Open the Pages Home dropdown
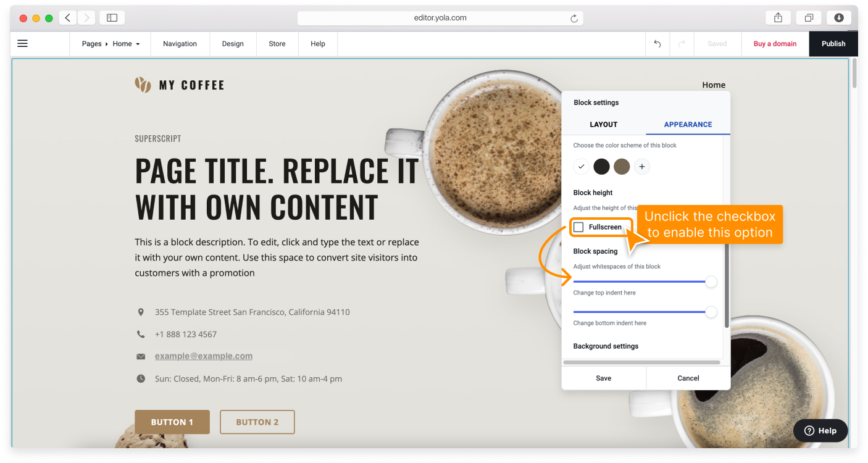This screenshot has width=868, height=463. 111,44
